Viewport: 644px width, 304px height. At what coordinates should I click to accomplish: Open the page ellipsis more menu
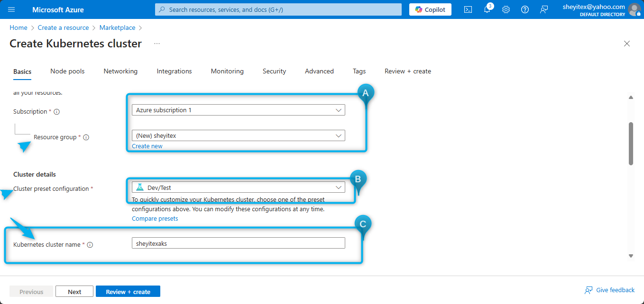click(157, 44)
